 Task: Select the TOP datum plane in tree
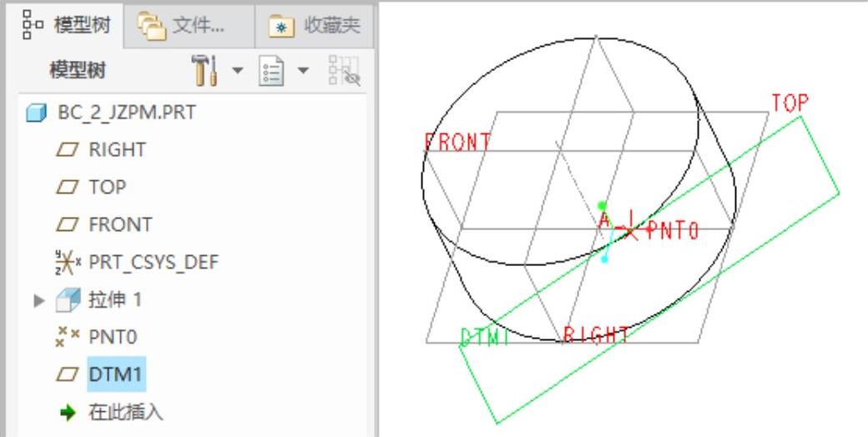click(108, 188)
